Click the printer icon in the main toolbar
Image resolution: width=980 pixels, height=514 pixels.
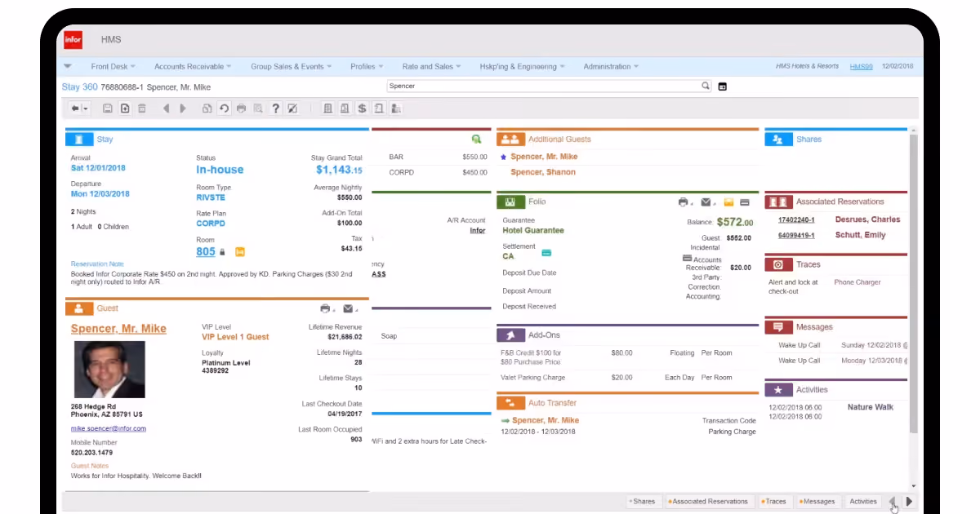(241, 109)
